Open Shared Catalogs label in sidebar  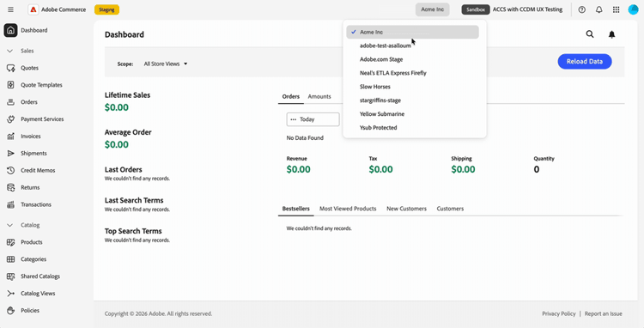[x=40, y=276]
